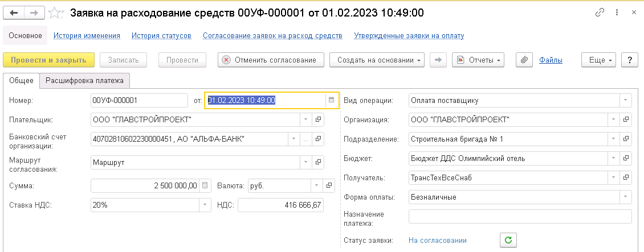Click into the Номер field
The width and height of the screenshot is (644, 252).
(139, 100)
